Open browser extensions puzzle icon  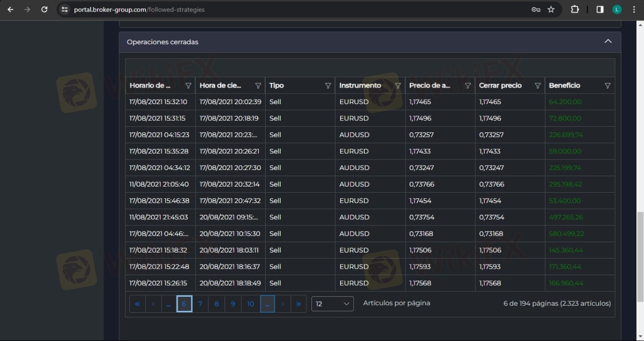point(575,10)
